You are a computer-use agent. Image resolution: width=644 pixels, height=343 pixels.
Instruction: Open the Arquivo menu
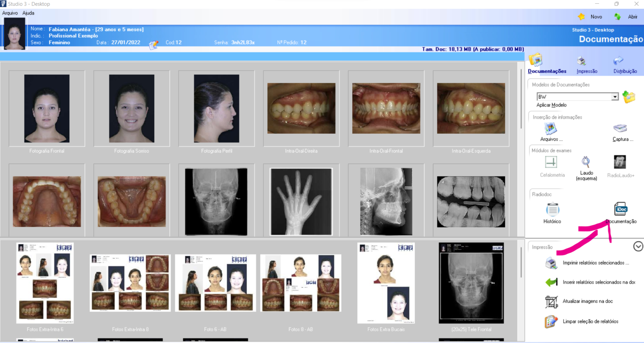(10, 13)
